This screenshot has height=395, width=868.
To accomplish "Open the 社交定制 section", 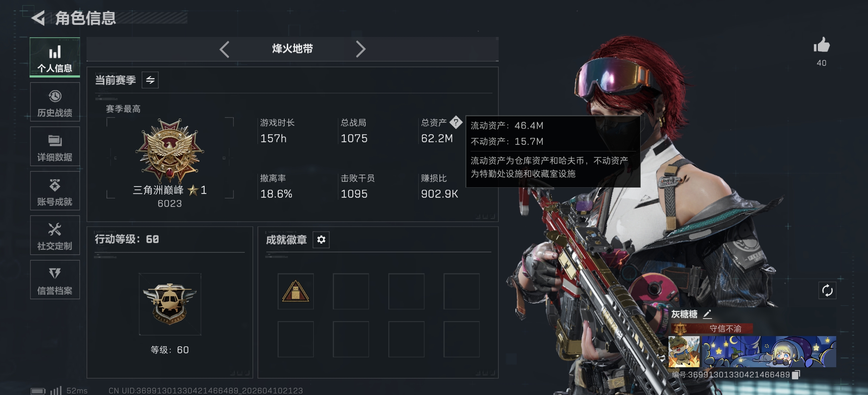I will pos(55,235).
